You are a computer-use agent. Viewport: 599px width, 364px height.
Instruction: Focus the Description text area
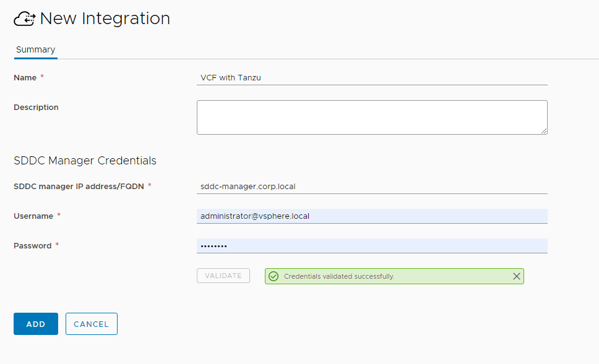pyautogui.click(x=372, y=117)
